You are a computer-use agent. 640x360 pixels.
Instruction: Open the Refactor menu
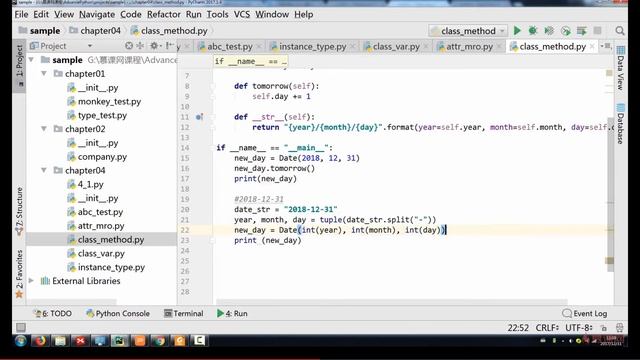[x=164, y=14]
